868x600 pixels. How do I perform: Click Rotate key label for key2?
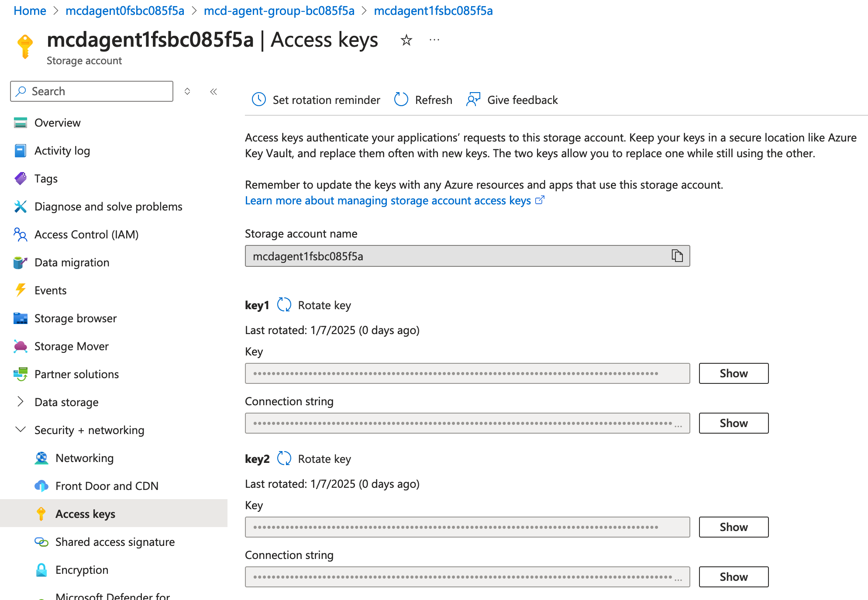[324, 459]
